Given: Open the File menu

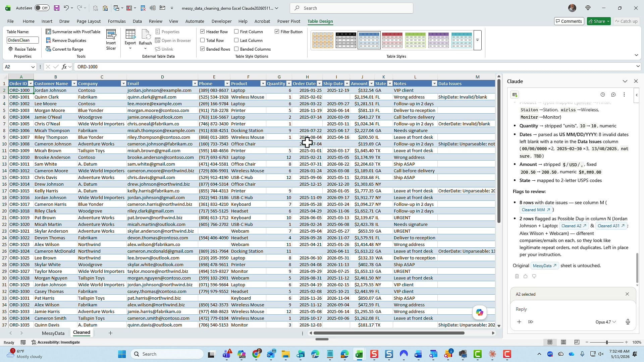Looking at the screenshot, I should click(10, 21).
